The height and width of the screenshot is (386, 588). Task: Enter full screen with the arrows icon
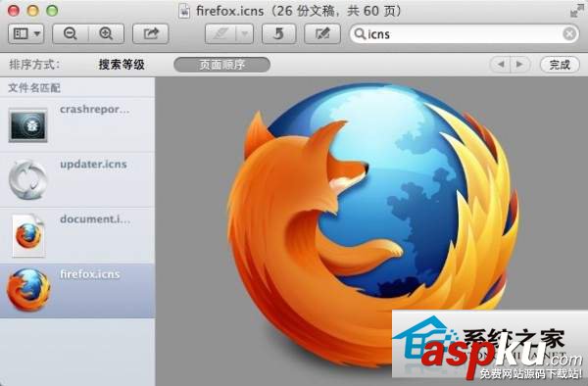[577, 11]
